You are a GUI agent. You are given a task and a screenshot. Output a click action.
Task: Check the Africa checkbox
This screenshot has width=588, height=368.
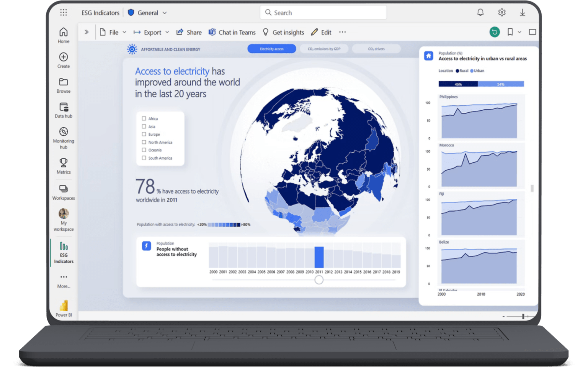tap(144, 118)
